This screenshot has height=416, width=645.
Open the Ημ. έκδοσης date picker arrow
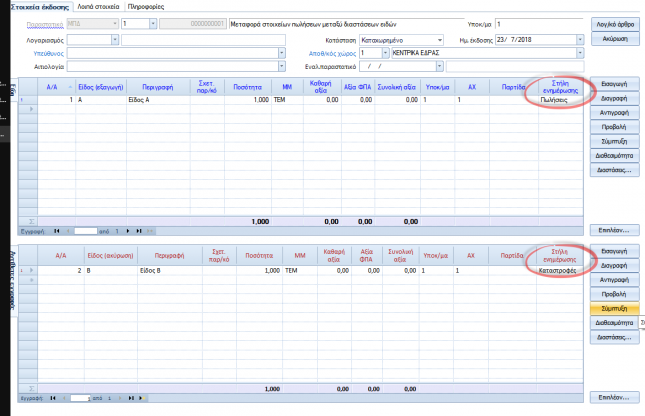[580, 40]
